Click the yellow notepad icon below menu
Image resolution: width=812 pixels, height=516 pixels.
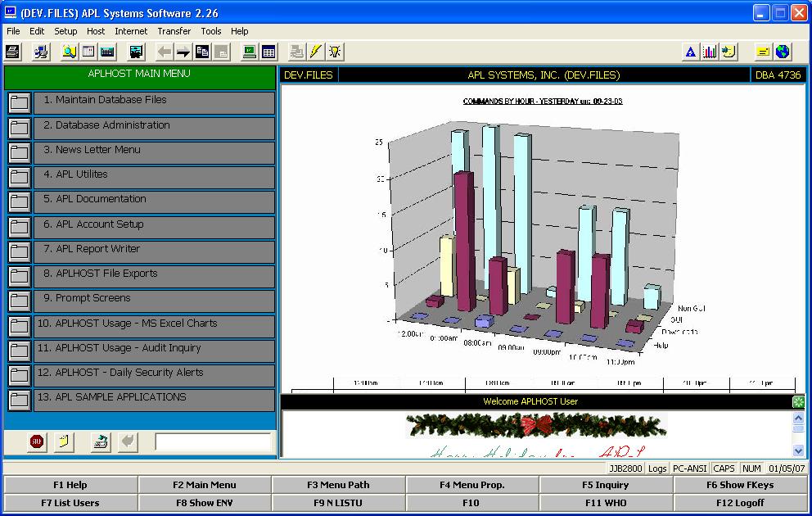pyautogui.click(x=64, y=442)
